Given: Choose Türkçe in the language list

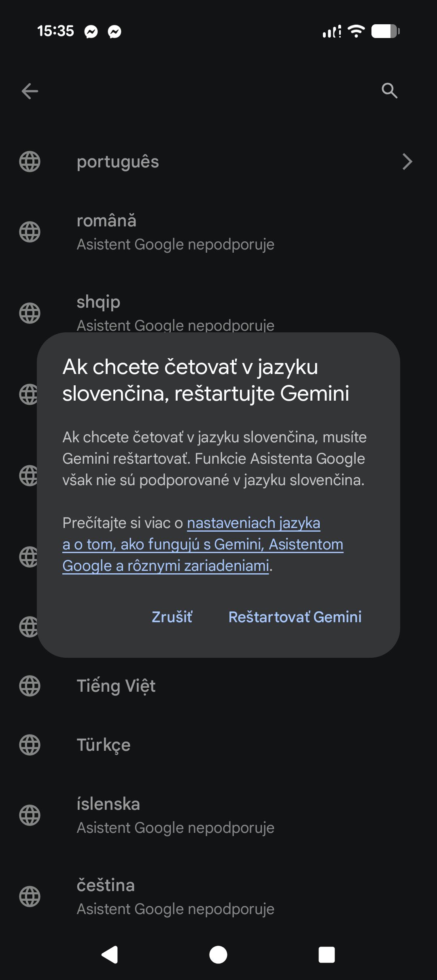Looking at the screenshot, I should coord(104,745).
